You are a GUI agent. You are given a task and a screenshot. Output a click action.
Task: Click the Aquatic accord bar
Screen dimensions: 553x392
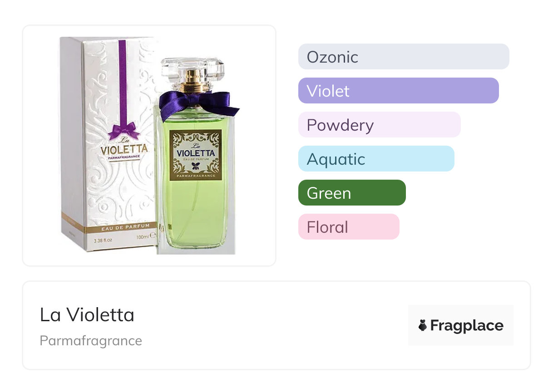pyautogui.click(x=376, y=159)
